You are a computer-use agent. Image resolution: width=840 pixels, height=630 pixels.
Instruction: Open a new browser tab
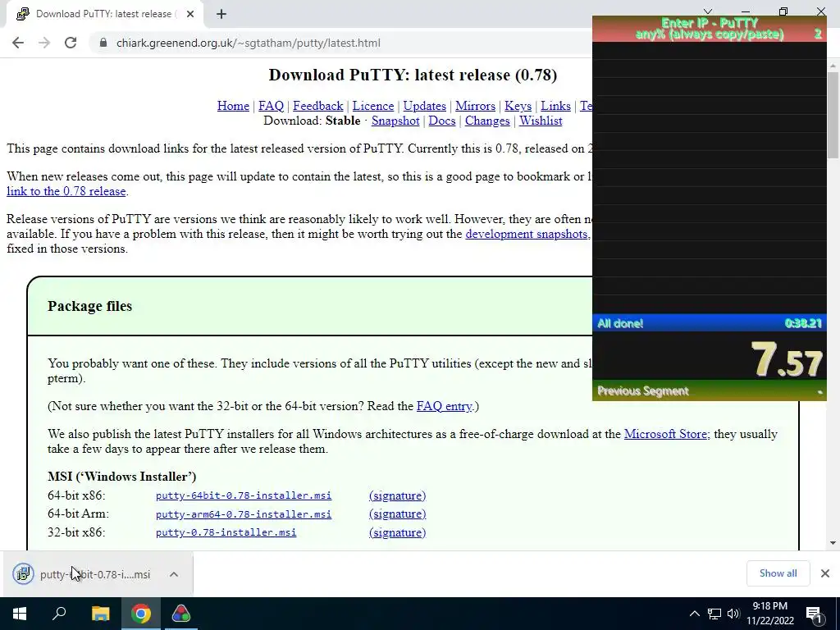221,14
